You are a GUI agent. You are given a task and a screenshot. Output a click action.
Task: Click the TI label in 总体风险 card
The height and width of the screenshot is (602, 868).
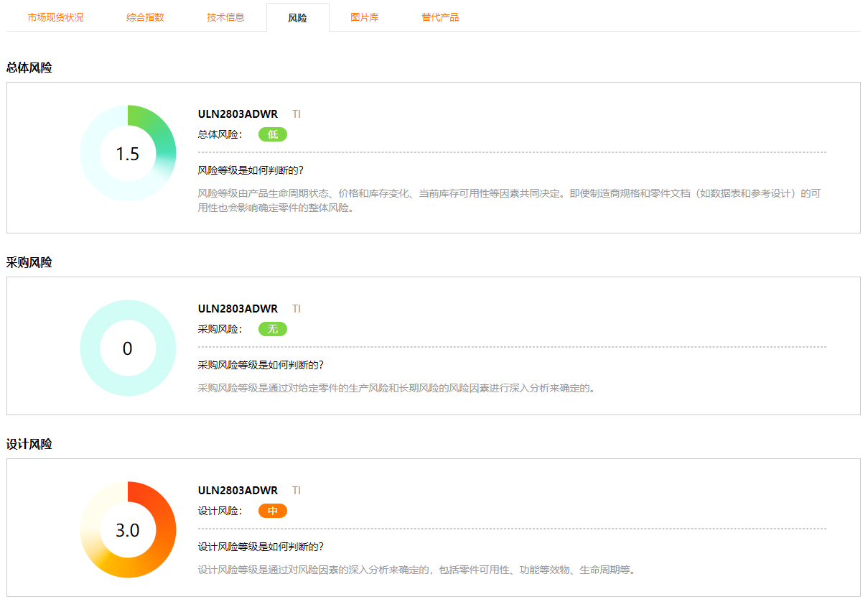coord(297,114)
